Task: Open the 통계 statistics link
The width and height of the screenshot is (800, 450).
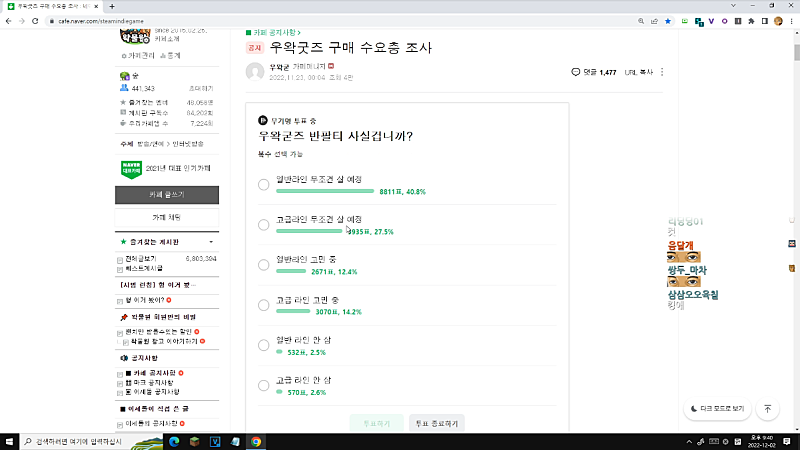Action: tap(170, 56)
